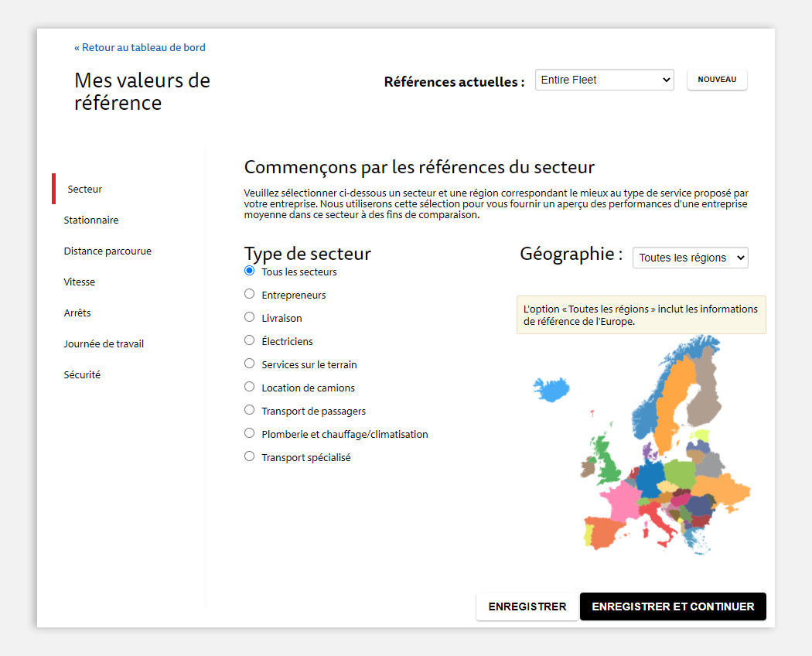Viewport: 812px width, 656px height.
Task: Click the NOUVEAU button
Action: 717,80
